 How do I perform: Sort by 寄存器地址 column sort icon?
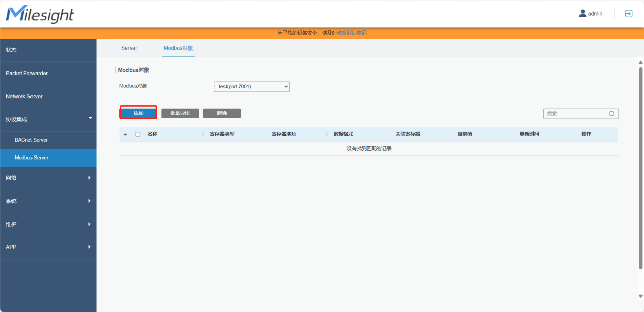tap(327, 134)
